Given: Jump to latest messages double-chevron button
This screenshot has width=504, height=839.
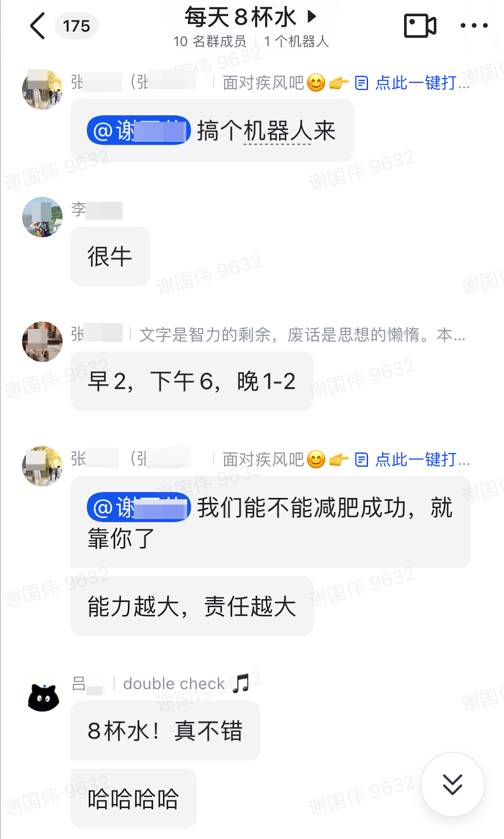Looking at the screenshot, I should point(453,784).
